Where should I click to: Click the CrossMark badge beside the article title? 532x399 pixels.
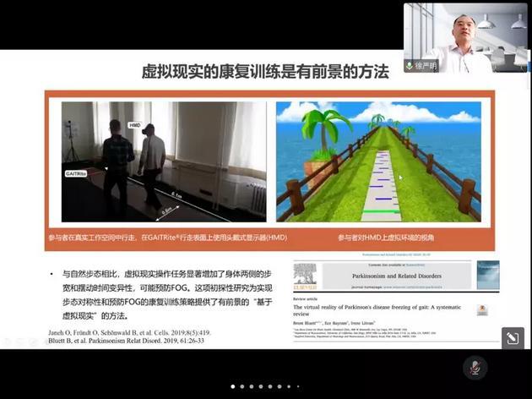coord(482,310)
